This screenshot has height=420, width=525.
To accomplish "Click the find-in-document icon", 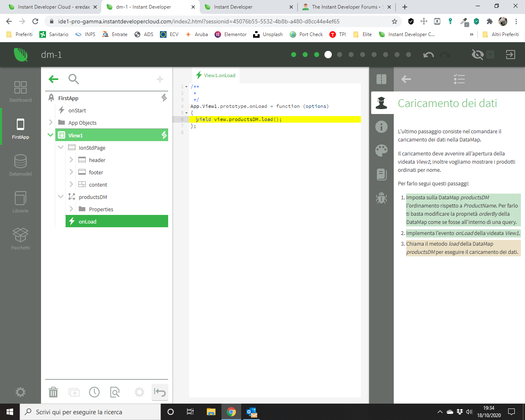I will tap(115, 392).
